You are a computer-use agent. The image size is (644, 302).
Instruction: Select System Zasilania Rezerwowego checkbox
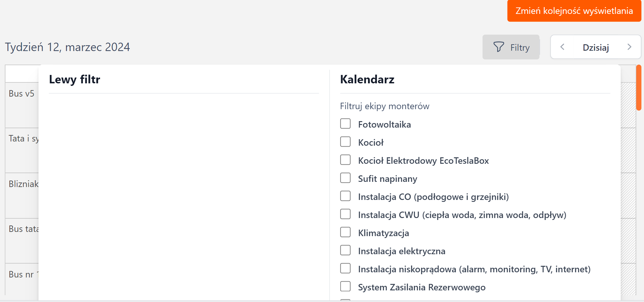[345, 286]
